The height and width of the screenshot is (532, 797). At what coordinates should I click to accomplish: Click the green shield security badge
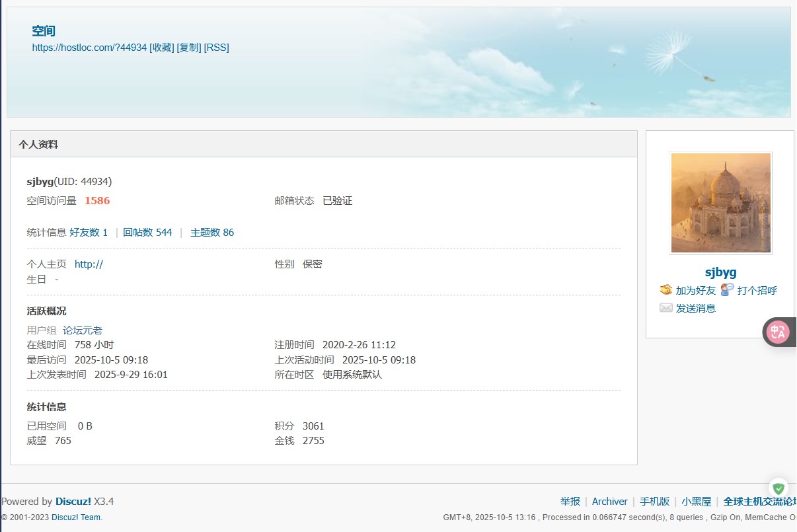pyautogui.click(x=778, y=488)
